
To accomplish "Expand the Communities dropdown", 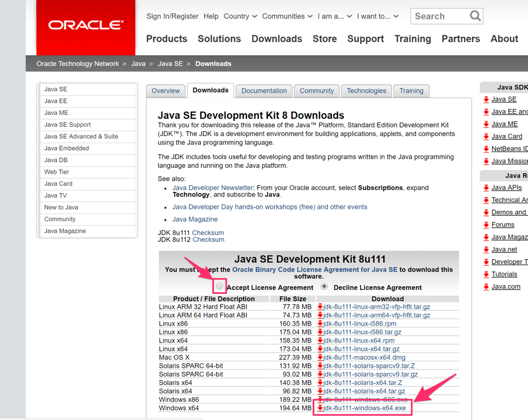I will click(287, 16).
